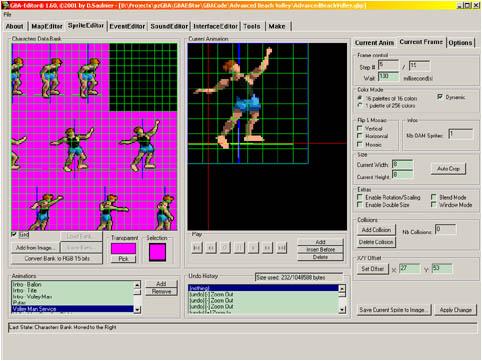Check Enable Double Size

360,205
